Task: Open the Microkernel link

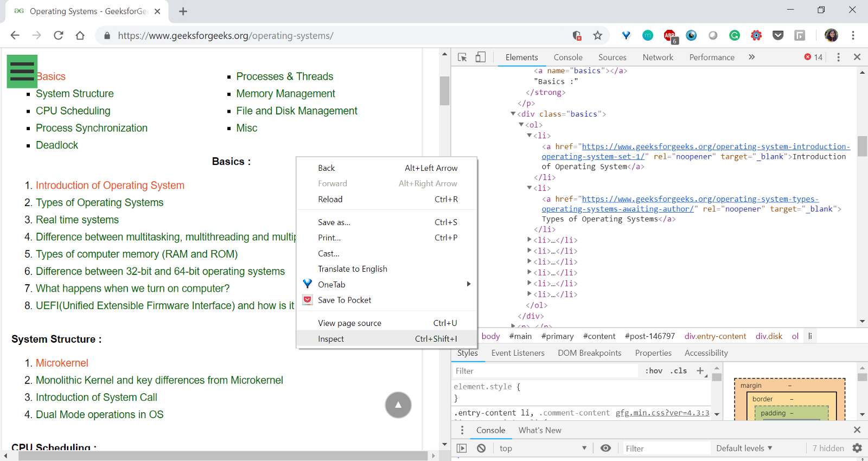Action: (62, 363)
